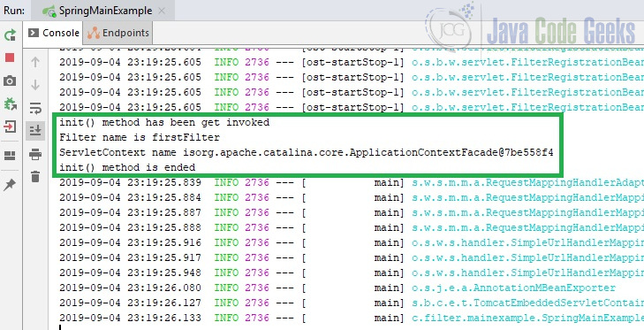Click the o.s.j.e.a.AnnotationMBeanExporter logger name
Viewport: 644px width, 330px height.
[514, 288]
